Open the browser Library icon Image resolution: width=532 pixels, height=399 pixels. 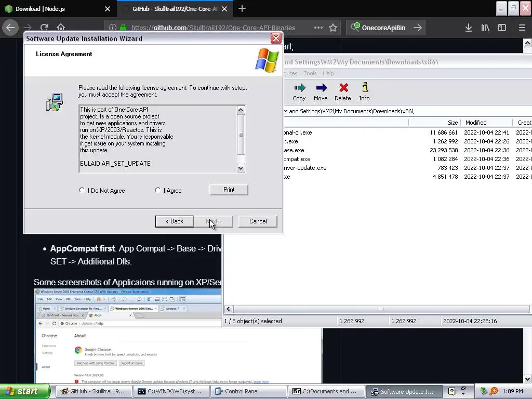pos(485,28)
